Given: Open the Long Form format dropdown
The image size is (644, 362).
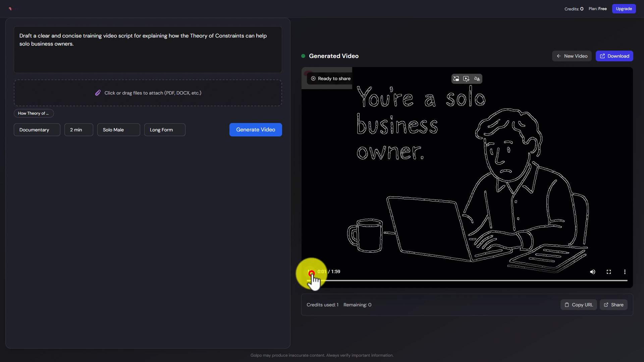Looking at the screenshot, I should 164,130.
